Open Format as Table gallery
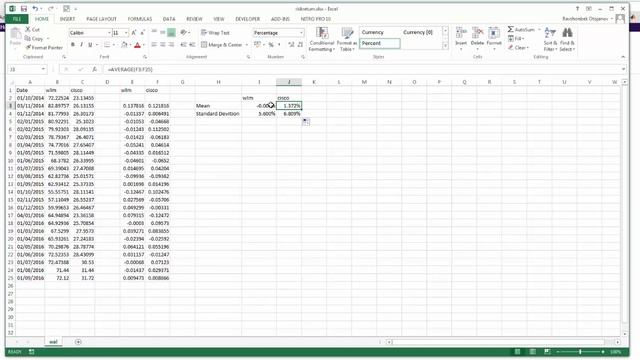This screenshot has height=360, width=640. point(347,39)
